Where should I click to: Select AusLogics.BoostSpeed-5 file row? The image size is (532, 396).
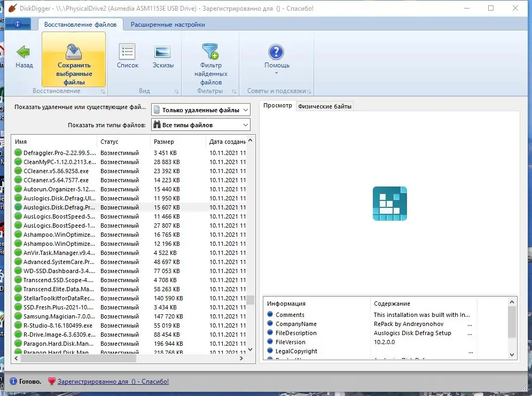(x=130, y=216)
